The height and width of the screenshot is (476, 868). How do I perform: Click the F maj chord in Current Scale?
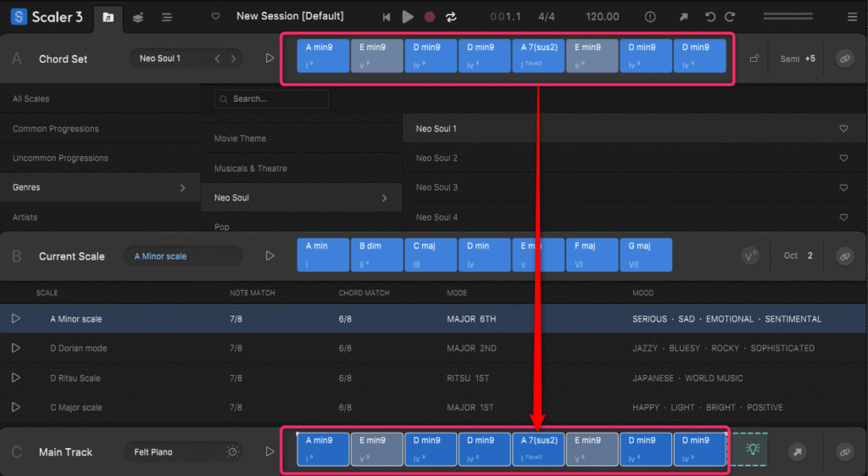point(591,255)
